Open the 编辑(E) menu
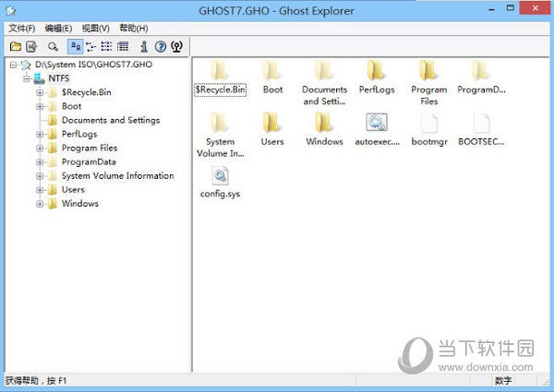Image resolution: width=554 pixels, height=392 pixels. (x=58, y=29)
